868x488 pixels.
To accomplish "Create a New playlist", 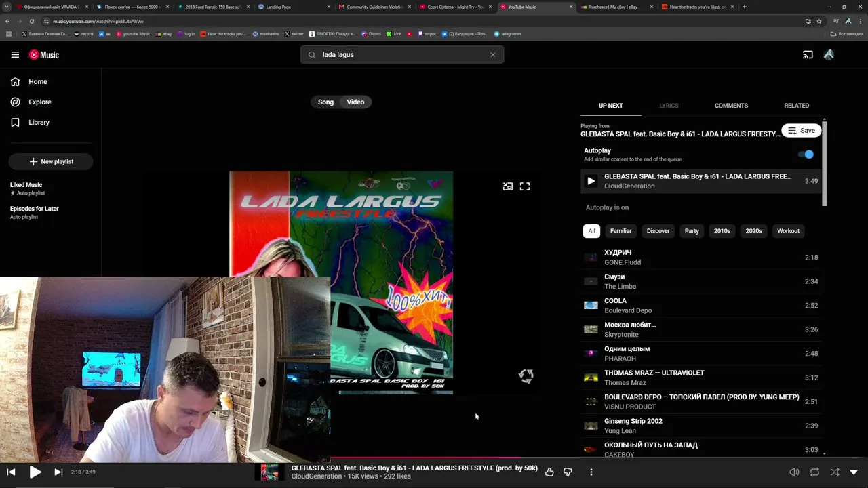I will 51,162.
